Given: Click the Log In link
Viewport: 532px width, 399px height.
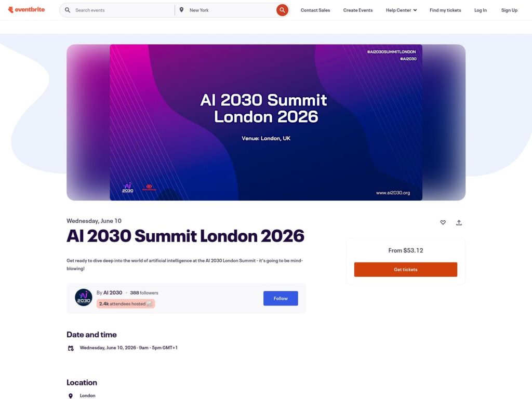Looking at the screenshot, I should point(480,10).
